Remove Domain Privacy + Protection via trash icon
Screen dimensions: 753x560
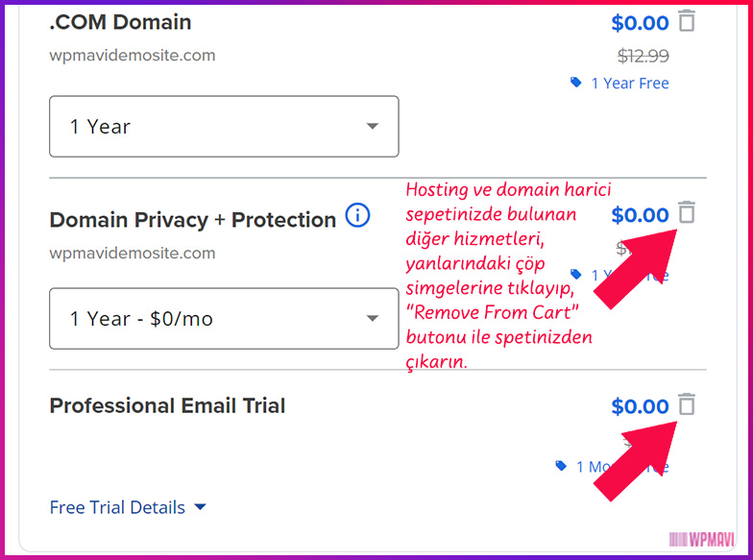pos(686,213)
